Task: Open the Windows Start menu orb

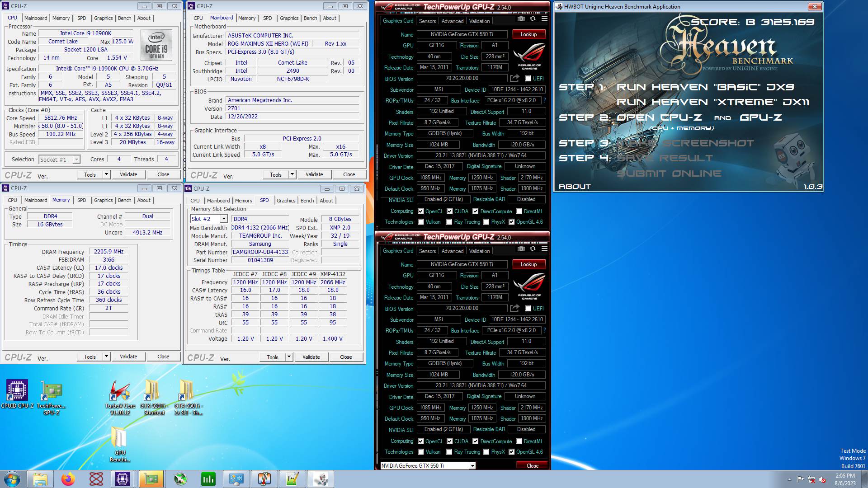Action: click(12, 479)
